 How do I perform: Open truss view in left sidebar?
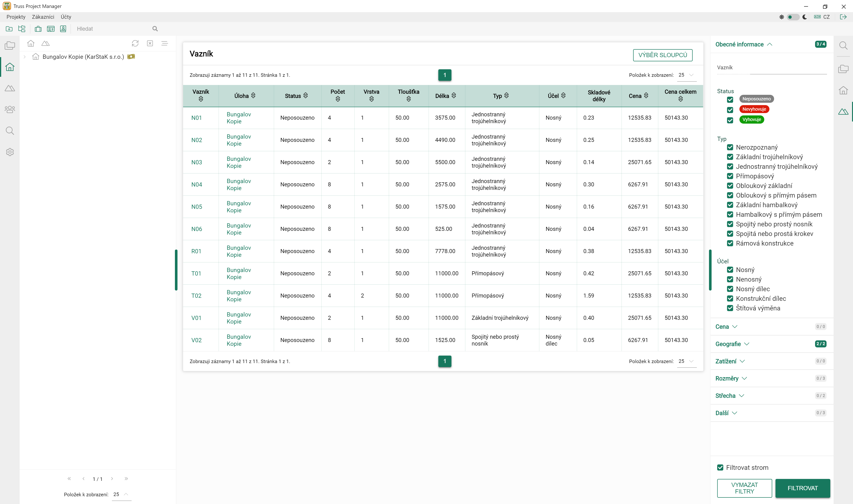(x=10, y=88)
